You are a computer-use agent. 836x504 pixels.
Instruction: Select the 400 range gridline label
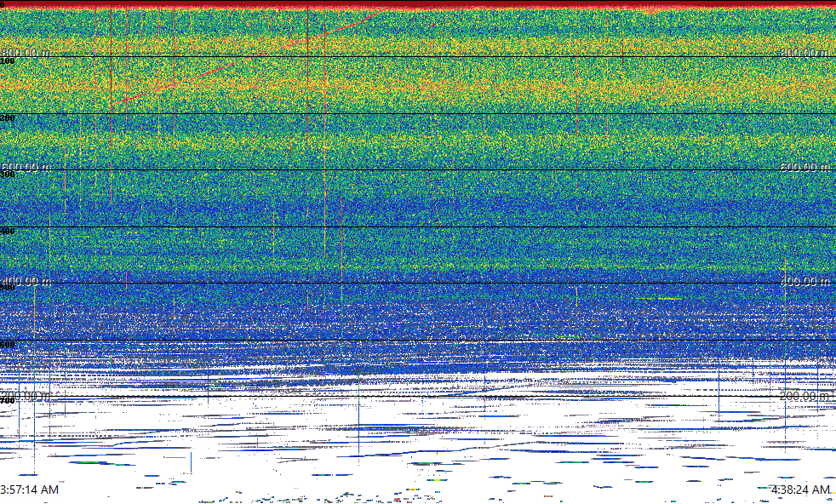click(8, 232)
